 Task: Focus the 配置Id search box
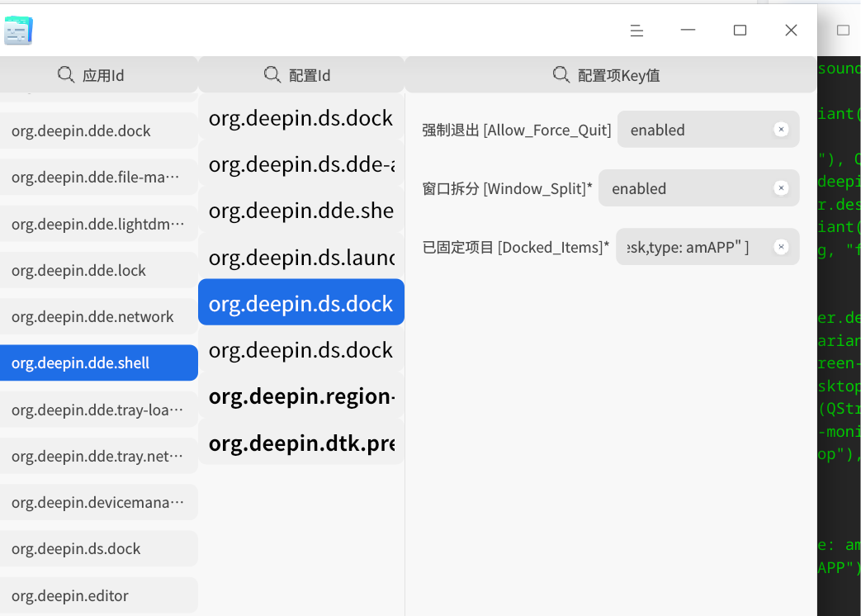click(x=301, y=74)
